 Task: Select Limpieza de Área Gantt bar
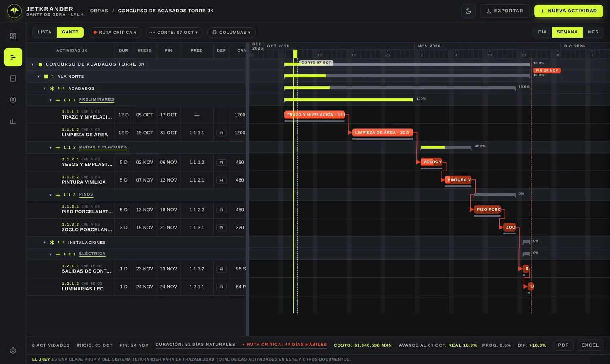pyautogui.click(x=383, y=132)
